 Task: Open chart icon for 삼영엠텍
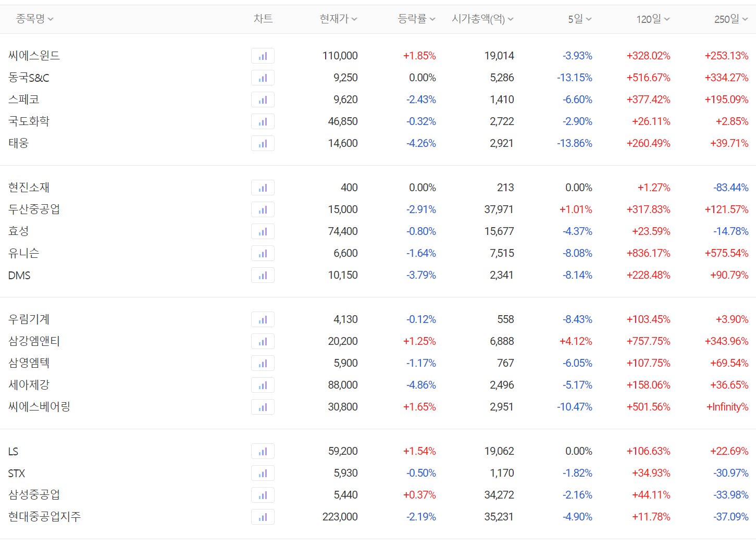263,363
